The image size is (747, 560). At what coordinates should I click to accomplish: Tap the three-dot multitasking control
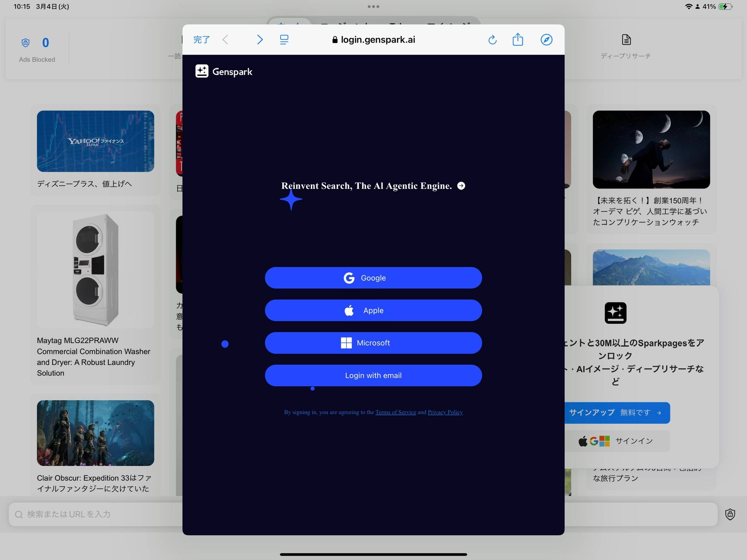[373, 7]
